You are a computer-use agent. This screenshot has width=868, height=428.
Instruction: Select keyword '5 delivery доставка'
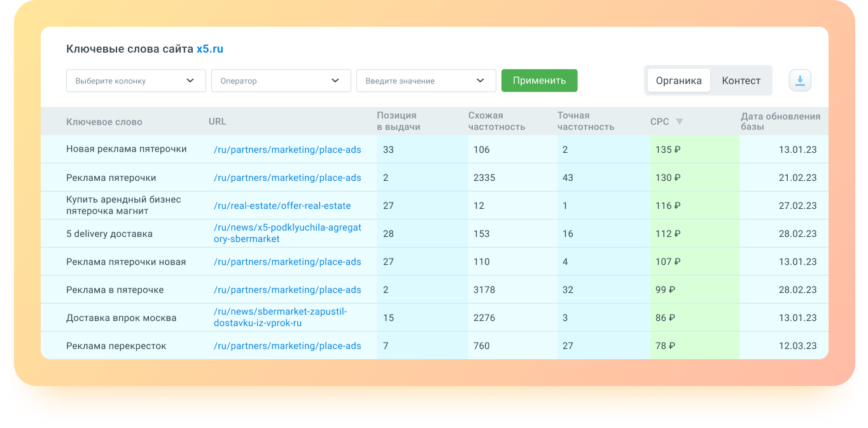109,234
